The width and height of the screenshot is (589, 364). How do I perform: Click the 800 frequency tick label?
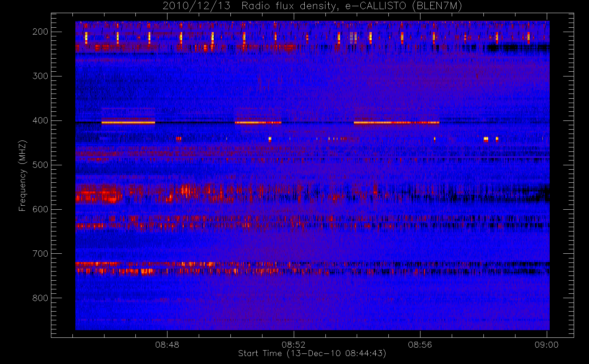[40, 298]
